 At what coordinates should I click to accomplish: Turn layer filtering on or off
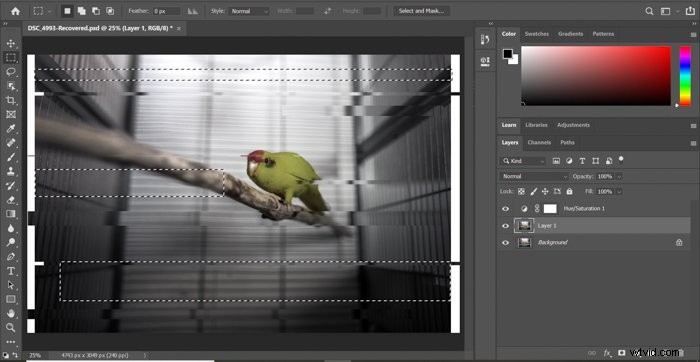[x=621, y=159]
